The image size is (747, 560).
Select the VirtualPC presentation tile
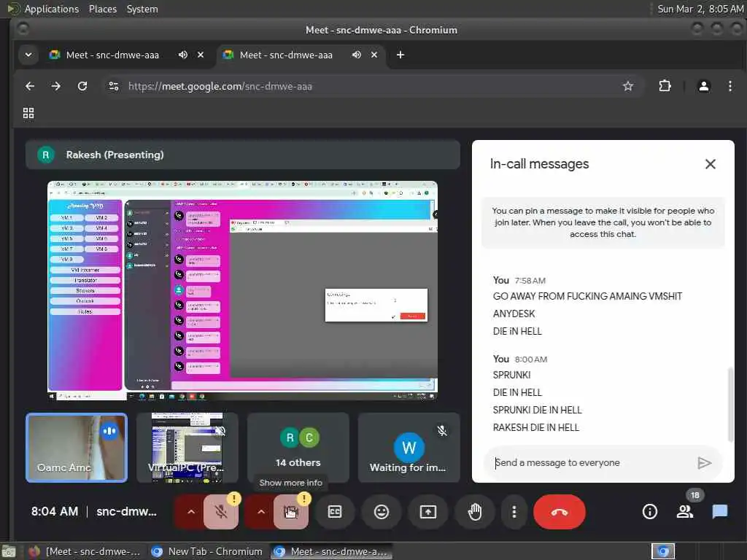(x=187, y=448)
